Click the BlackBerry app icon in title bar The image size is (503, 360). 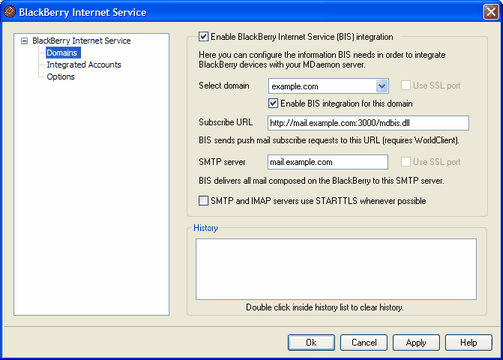click(x=9, y=12)
